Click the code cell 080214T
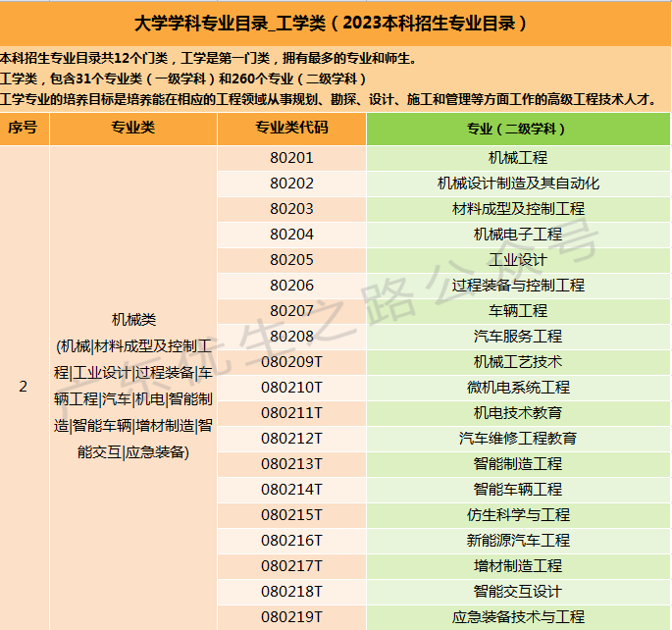The width and height of the screenshot is (672, 630). 292,490
